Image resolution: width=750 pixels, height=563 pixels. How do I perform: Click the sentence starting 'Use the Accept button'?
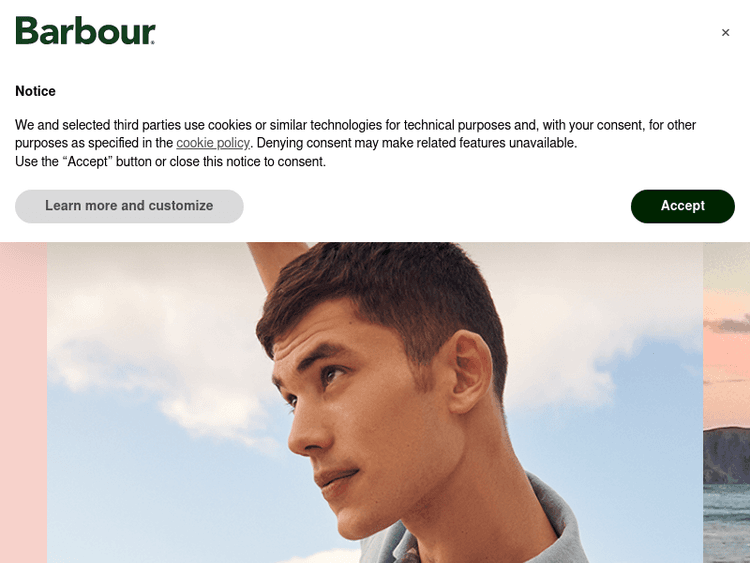pyautogui.click(x=170, y=162)
